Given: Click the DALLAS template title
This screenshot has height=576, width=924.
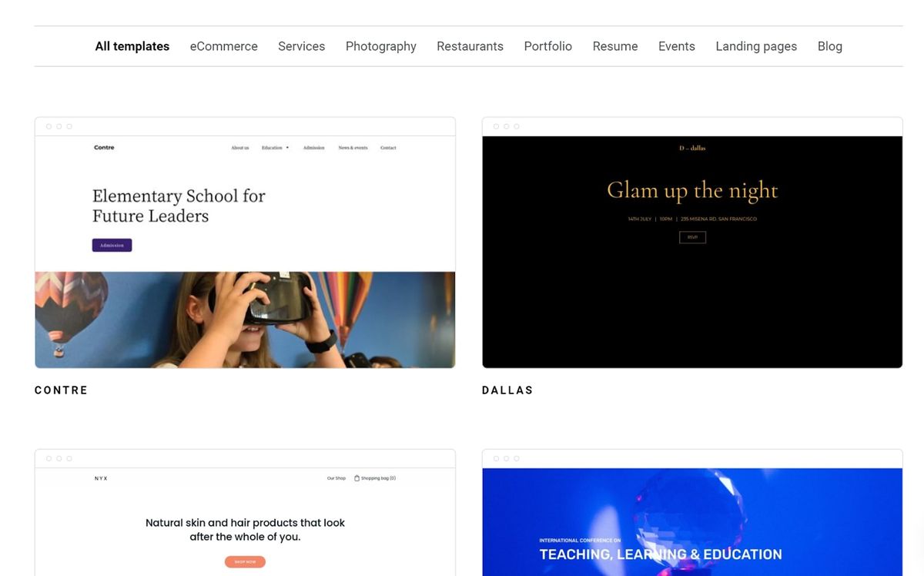Looking at the screenshot, I should pyautogui.click(x=507, y=390).
